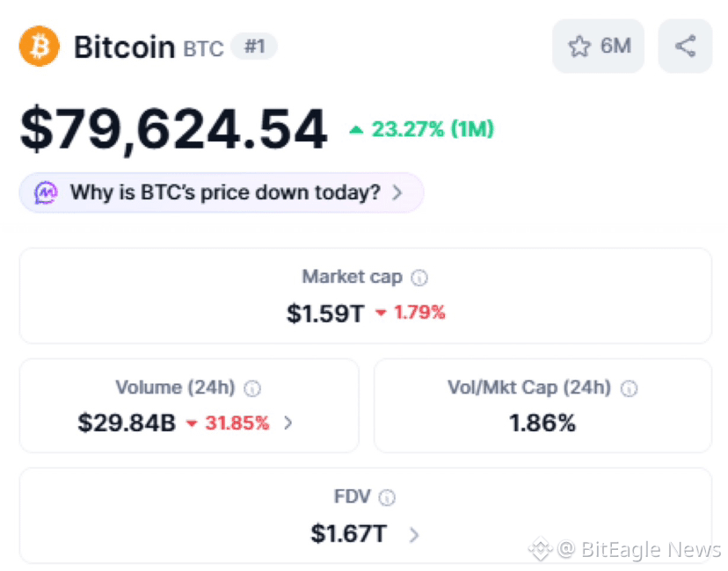Click the Market cap $1.59T value
Screen dimensions: 728x571
(x=325, y=314)
